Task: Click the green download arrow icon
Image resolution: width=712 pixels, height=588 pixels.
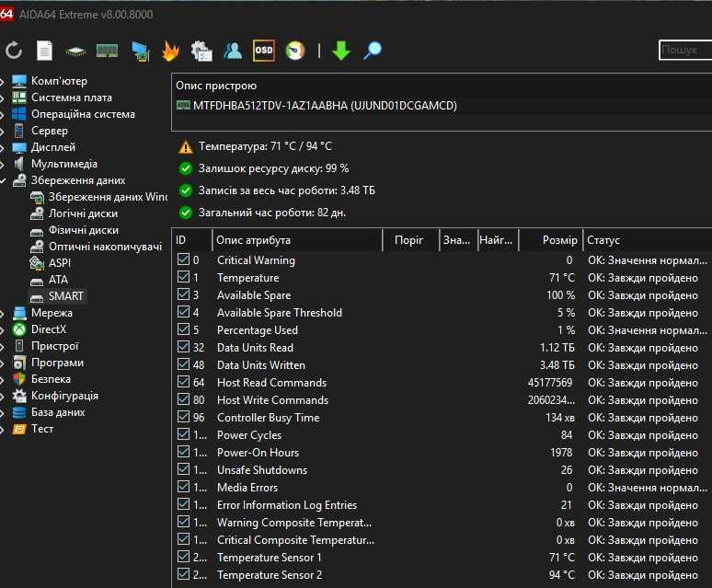Action: coord(341,51)
